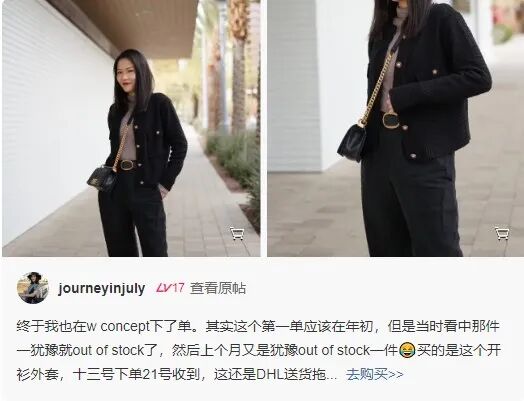
Task: Visit the journeyinjuly username link
Action: click(102, 288)
